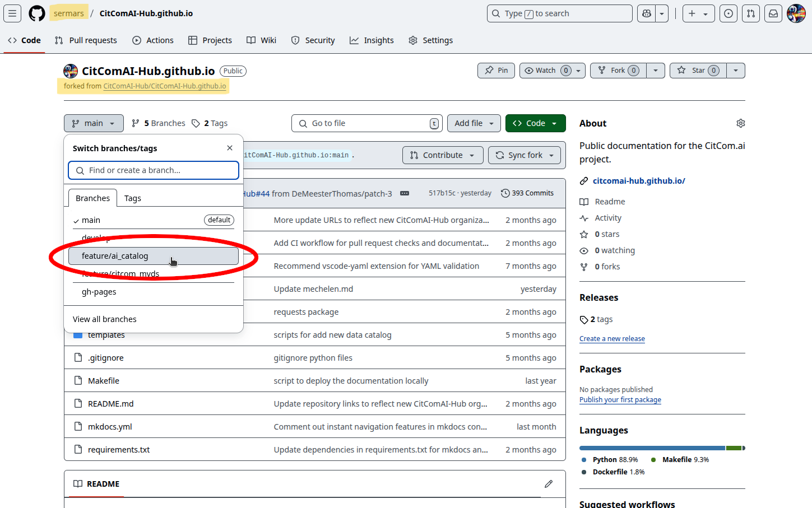View the 5 Branches link
Viewport: 812px width, 508px height.
pos(159,123)
